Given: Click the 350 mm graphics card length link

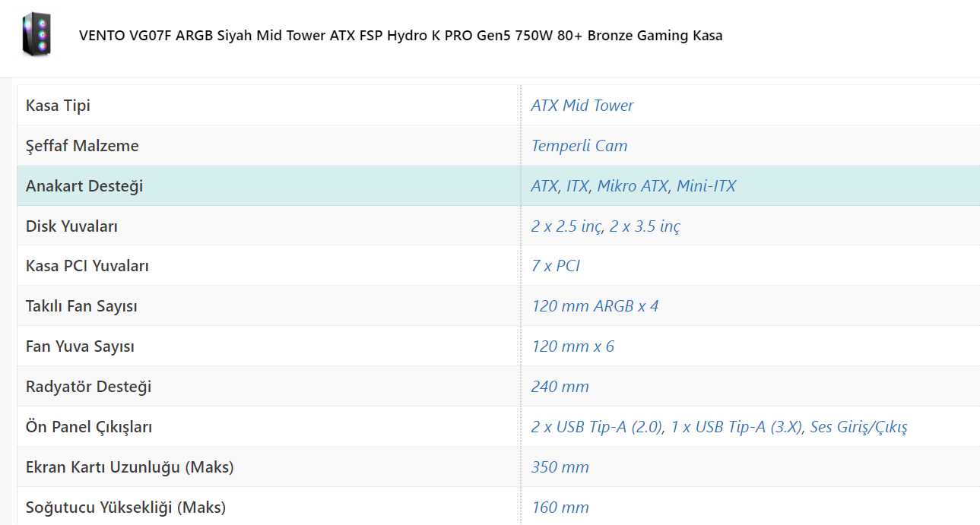Looking at the screenshot, I should coord(560,468).
